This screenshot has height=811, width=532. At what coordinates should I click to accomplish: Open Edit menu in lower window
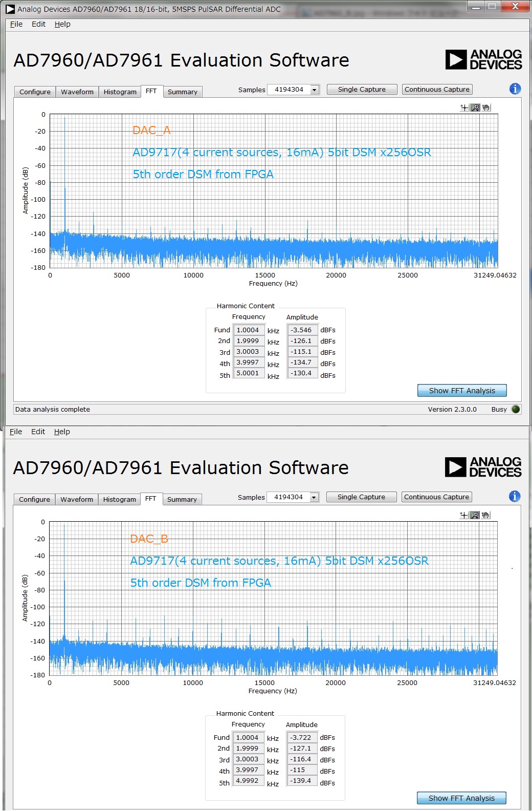point(38,432)
